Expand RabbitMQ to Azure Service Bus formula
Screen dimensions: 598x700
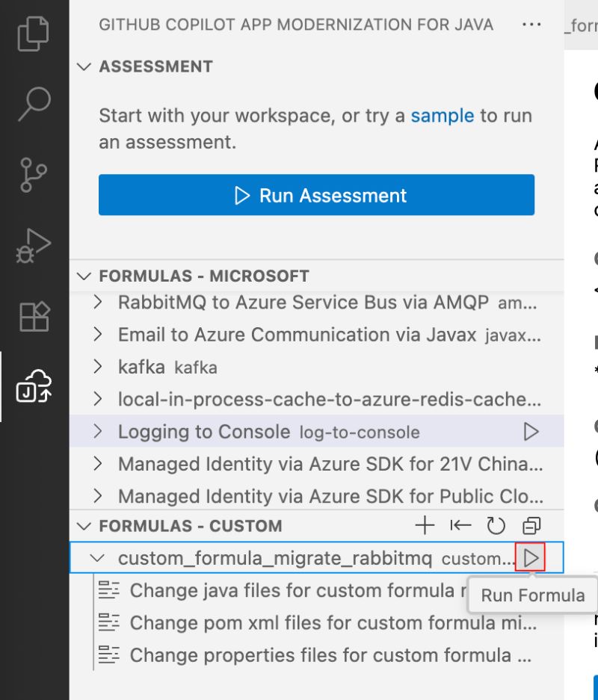pyautogui.click(x=98, y=303)
